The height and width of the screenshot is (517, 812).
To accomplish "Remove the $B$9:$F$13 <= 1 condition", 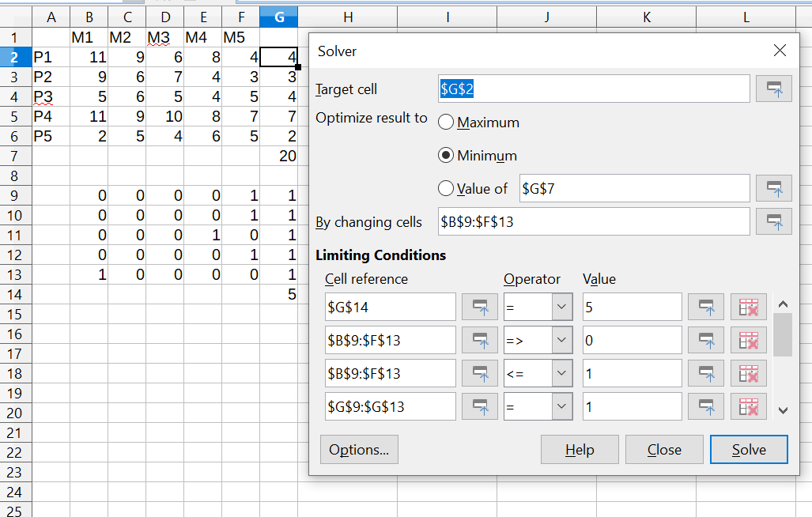I will 748,373.
